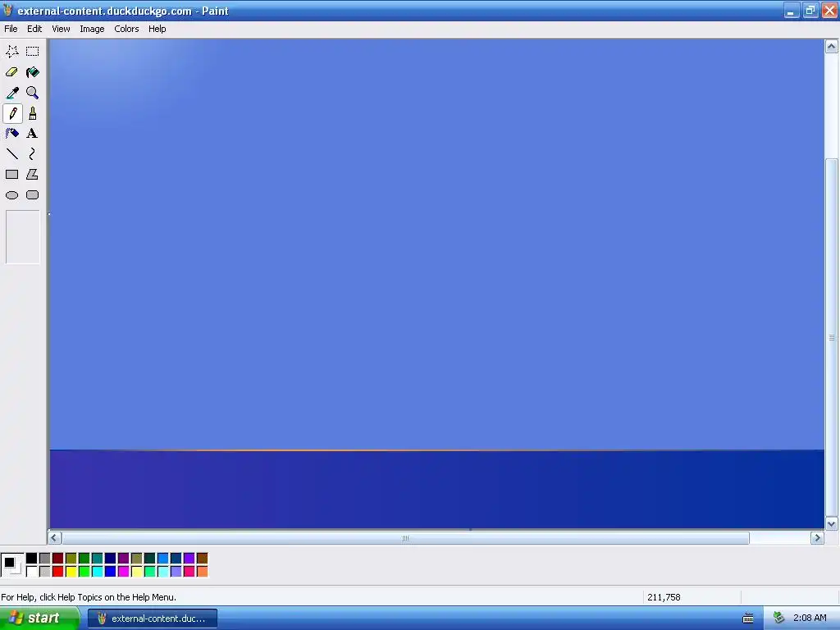
Task: Choose the straight Line tool
Action: click(12, 154)
